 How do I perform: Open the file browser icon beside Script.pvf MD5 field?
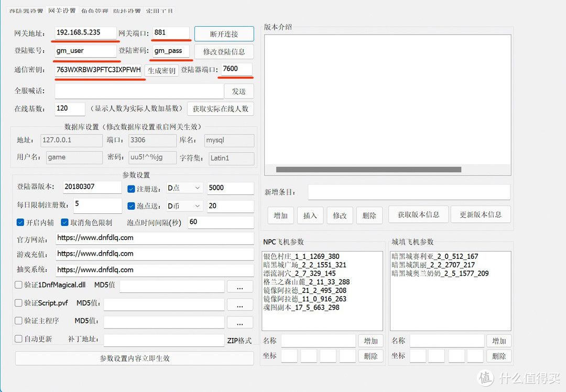click(x=240, y=304)
